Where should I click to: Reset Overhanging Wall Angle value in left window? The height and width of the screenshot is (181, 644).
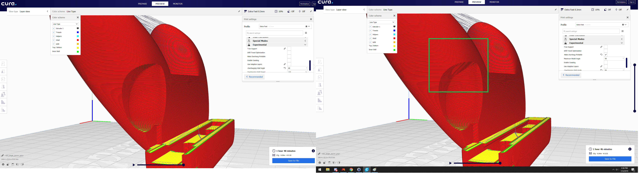click(x=285, y=68)
